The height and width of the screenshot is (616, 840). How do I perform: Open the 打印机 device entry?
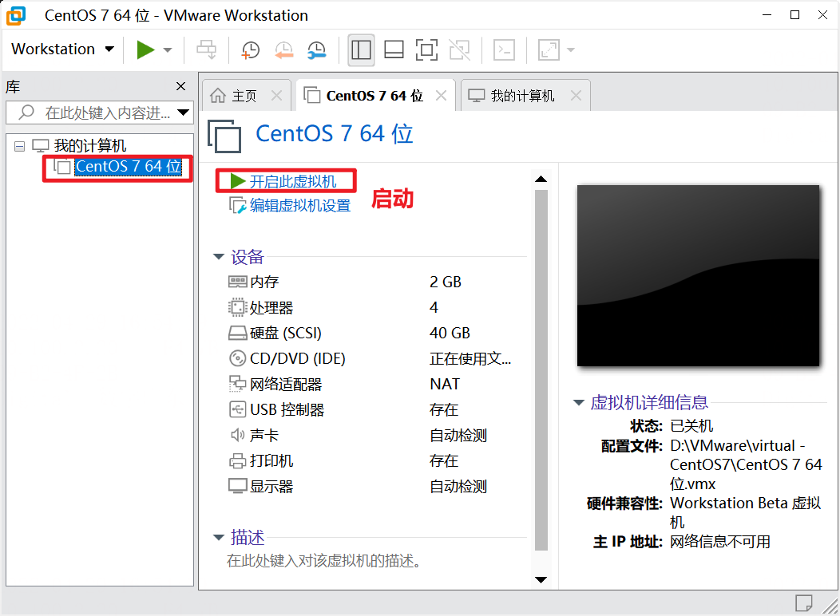point(271,460)
